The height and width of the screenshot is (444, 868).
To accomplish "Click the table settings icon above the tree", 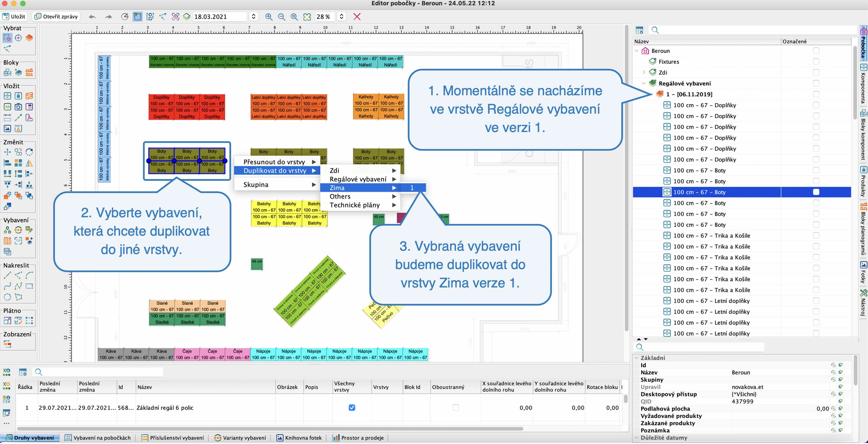I will (x=639, y=30).
